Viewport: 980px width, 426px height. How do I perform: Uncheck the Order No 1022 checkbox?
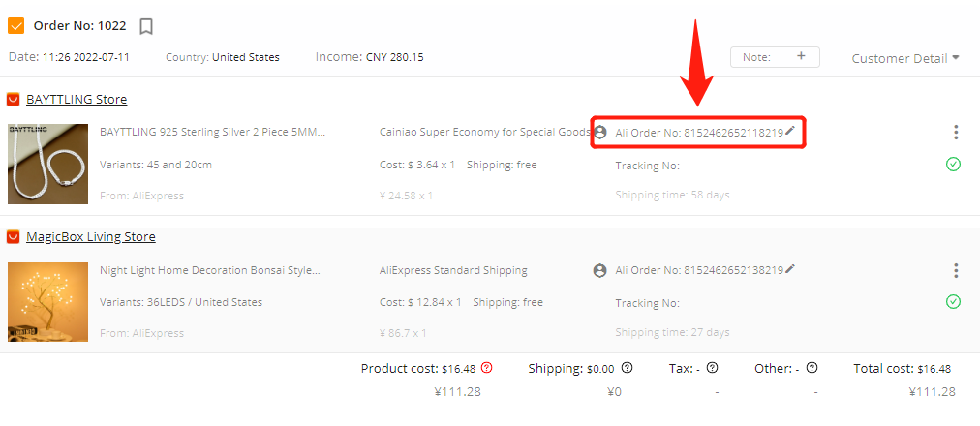pyautogui.click(x=15, y=26)
